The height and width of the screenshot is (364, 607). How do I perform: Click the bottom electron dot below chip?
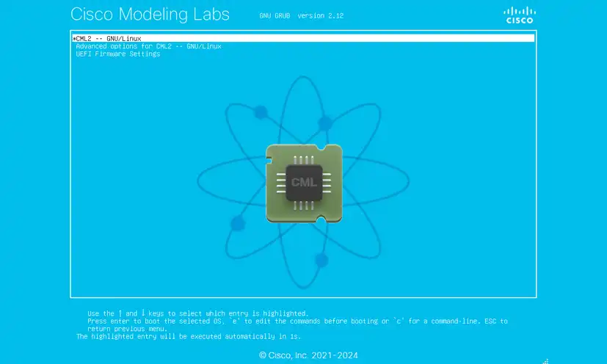tap(321, 260)
